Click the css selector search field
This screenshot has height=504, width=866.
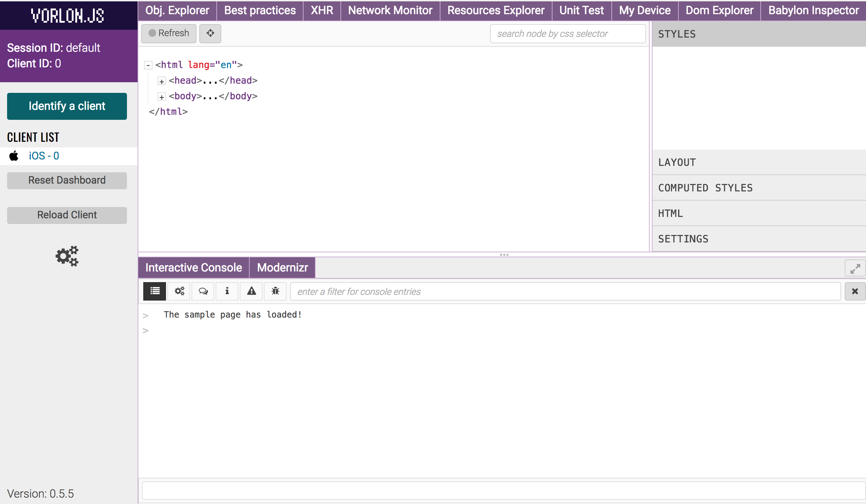567,34
